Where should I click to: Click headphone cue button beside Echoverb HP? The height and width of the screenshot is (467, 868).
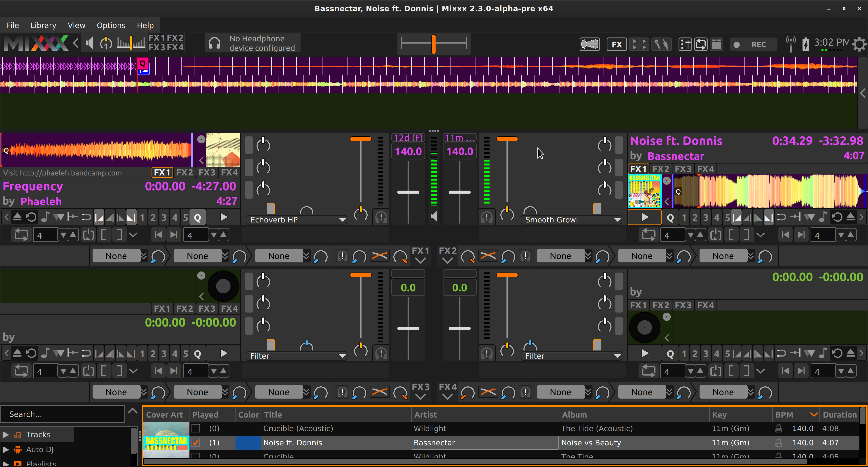click(381, 217)
